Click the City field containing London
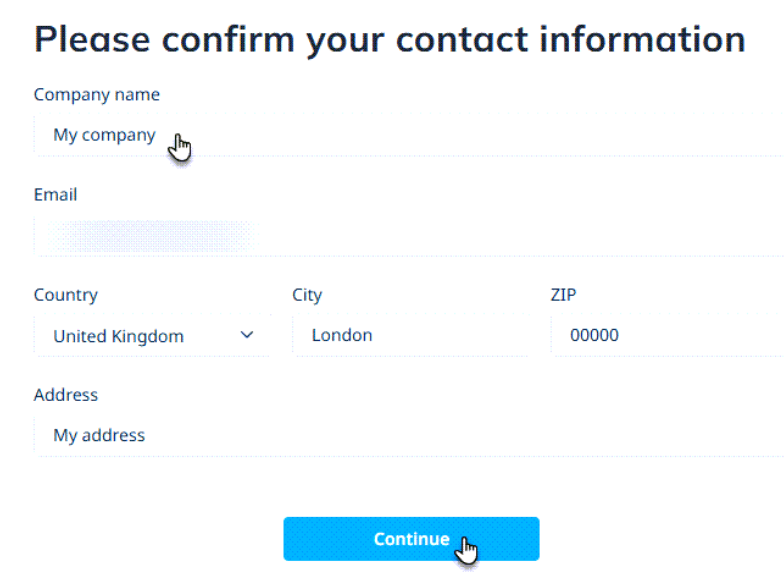 tap(410, 335)
